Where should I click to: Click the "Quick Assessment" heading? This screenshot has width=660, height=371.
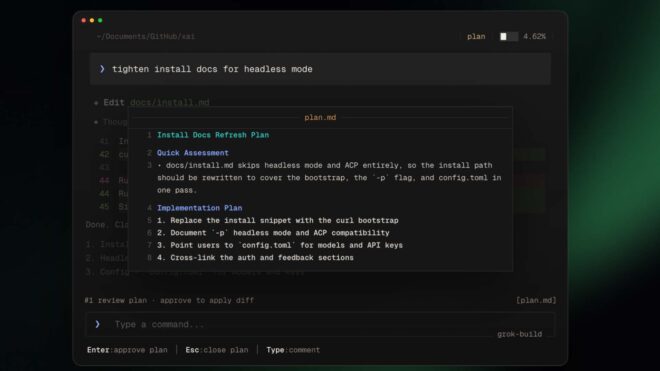coord(193,153)
